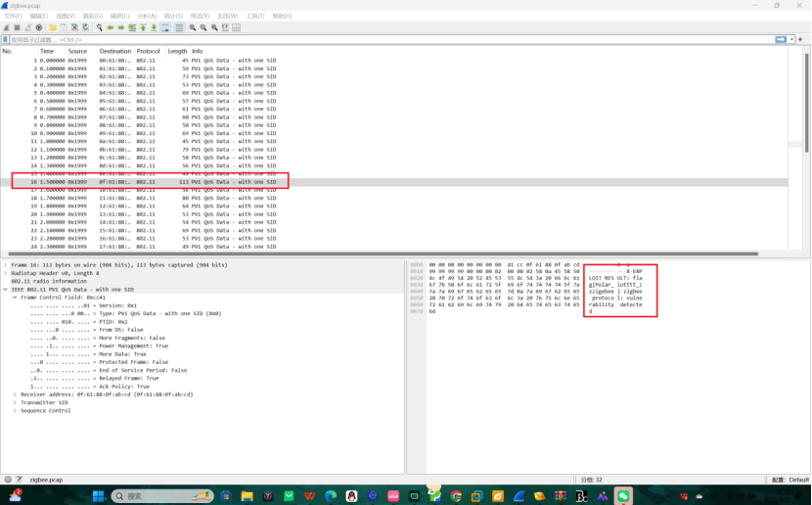Toggle packet colorization toolbar button
Image resolution: width=812 pixels, height=505 pixels.
coord(177,27)
